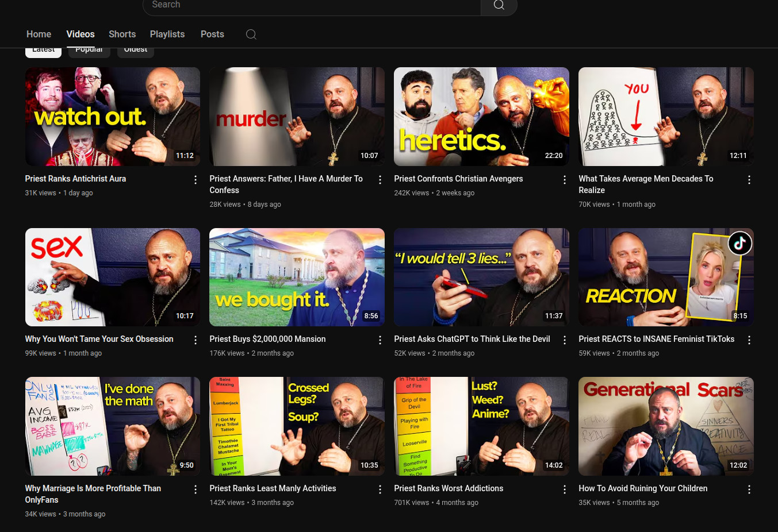
Task: Open options menu for Marriage More Profitable video
Action: 196,489
